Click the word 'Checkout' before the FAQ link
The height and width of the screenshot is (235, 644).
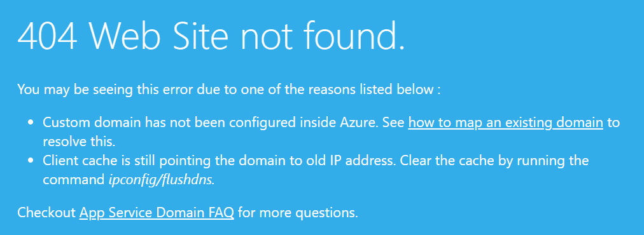46,213
